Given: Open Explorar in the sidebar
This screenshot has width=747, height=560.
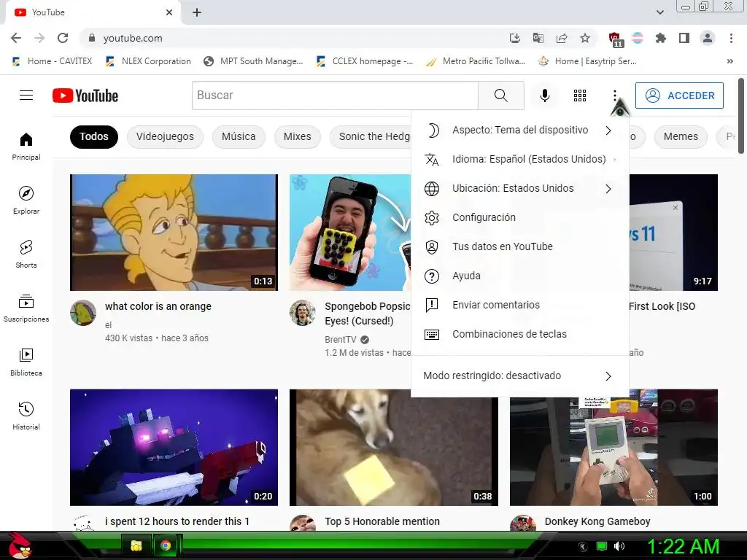Looking at the screenshot, I should 26,200.
